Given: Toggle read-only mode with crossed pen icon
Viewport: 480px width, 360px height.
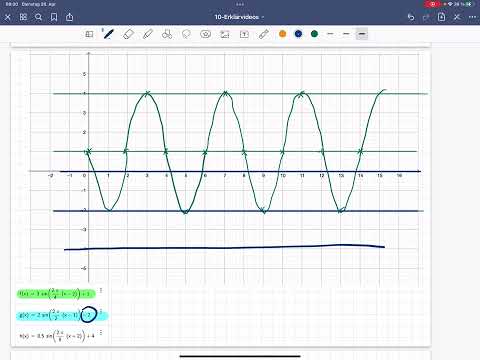Looking at the screenshot, I should (457, 17).
